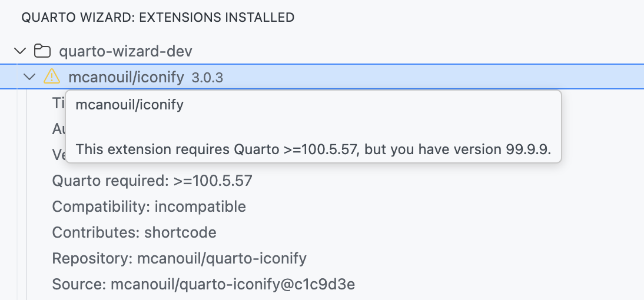Click the yellow warning triangle icon
The width and height of the screenshot is (644, 300).
pyautogui.click(x=52, y=76)
